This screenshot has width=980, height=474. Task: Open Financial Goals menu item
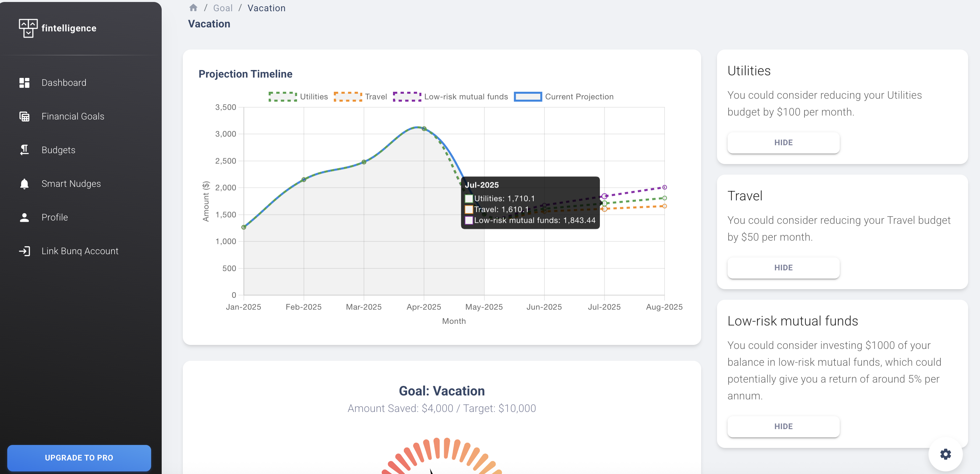[73, 117]
